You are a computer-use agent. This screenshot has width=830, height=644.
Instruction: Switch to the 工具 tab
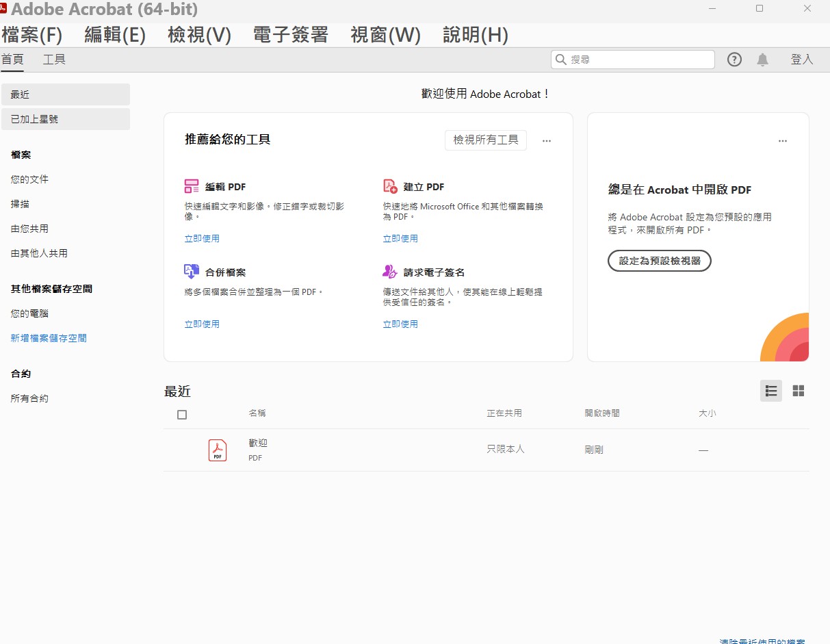[54, 60]
